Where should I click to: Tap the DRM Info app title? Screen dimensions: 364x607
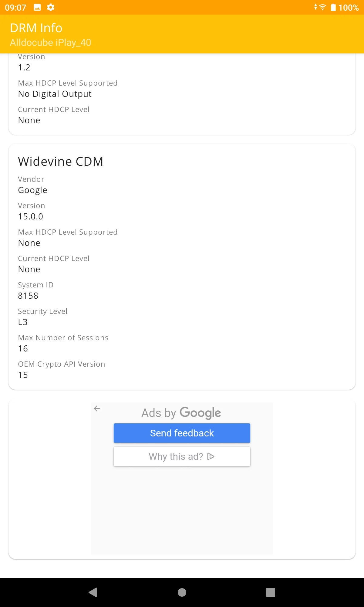pyautogui.click(x=36, y=28)
